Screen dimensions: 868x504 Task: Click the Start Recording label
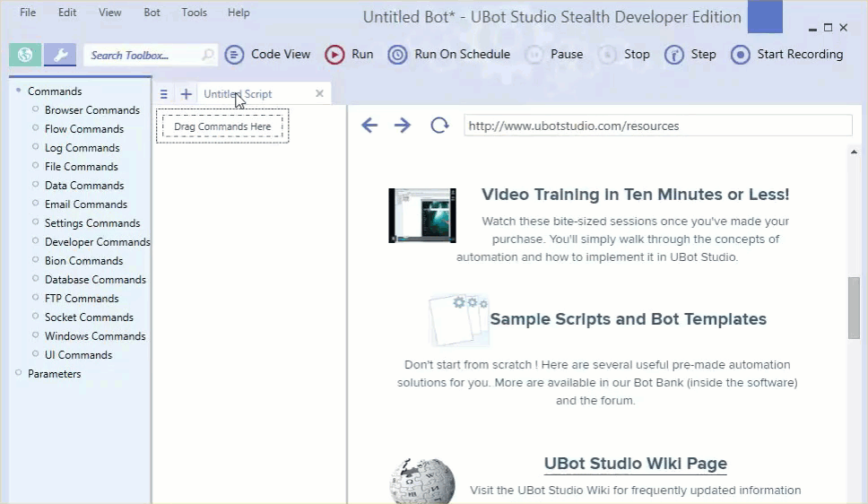click(x=800, y=55)
